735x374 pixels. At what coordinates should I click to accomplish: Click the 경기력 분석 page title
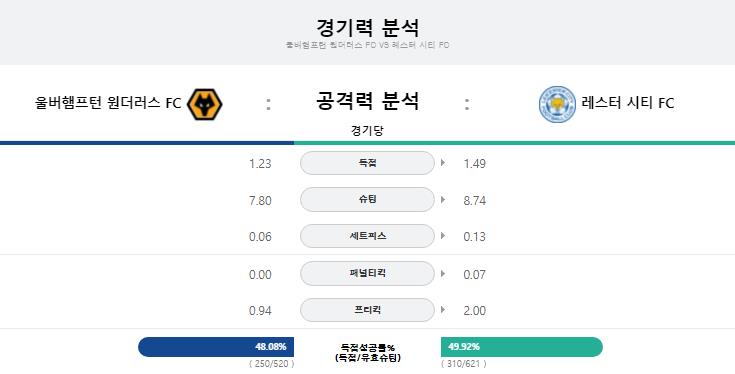click(367, 28)
